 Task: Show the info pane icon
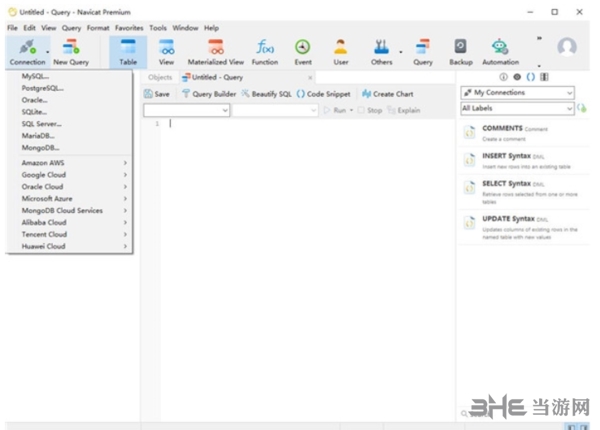(x=503, y=77)
